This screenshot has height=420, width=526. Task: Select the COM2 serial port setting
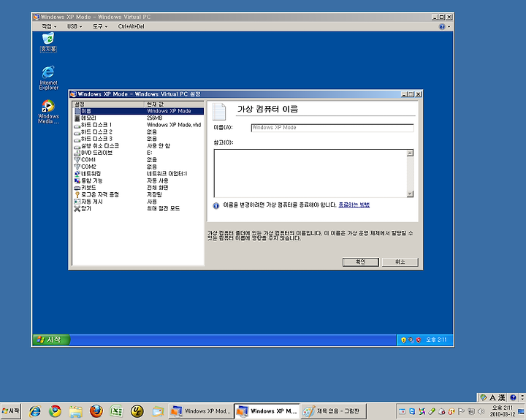(138, 167)
